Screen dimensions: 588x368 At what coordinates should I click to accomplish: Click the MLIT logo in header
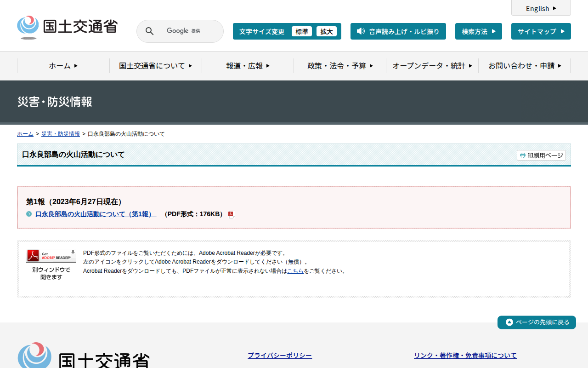coord(67,28)
